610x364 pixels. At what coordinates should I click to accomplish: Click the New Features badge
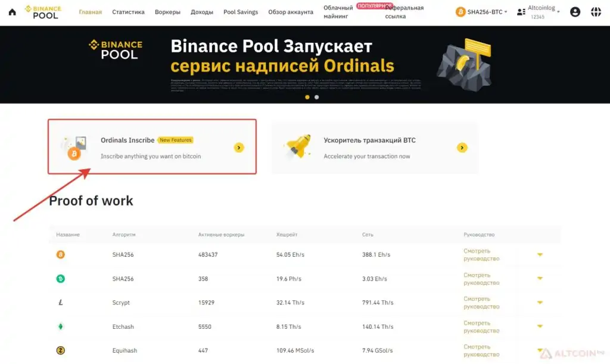(x=176, y=140)
